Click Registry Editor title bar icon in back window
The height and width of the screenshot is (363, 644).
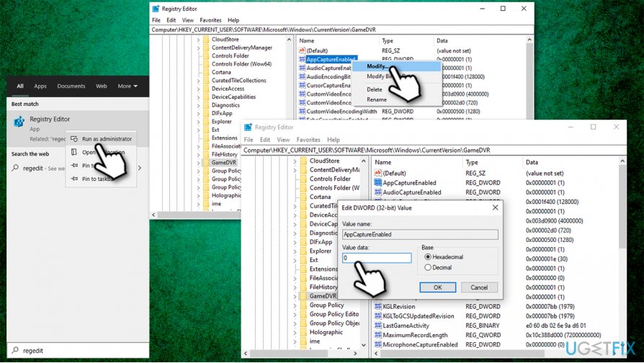tap(156, 9)
